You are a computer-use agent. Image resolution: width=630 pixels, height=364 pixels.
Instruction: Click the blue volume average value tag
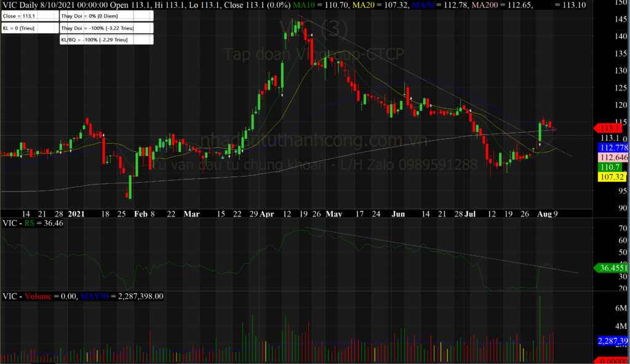point(613,340)
